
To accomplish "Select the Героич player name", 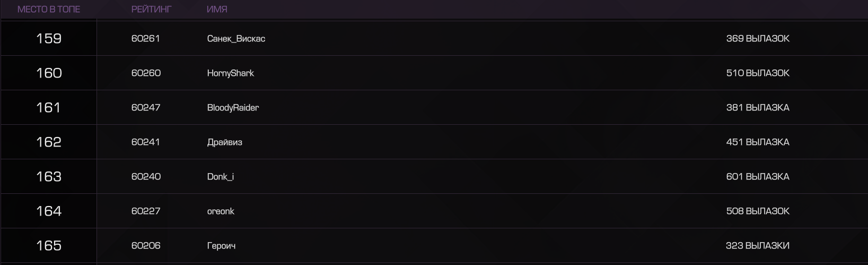I will tap(221, 246).
